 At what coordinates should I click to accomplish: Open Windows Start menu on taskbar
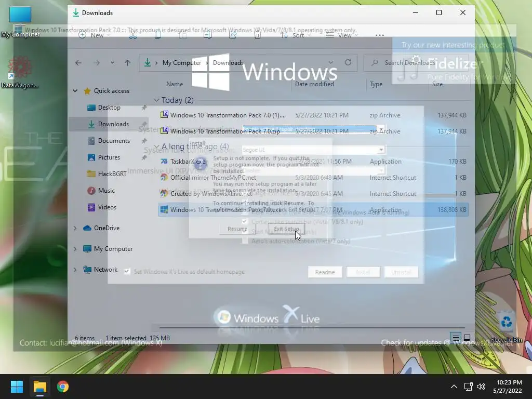(x=17, y=387)
